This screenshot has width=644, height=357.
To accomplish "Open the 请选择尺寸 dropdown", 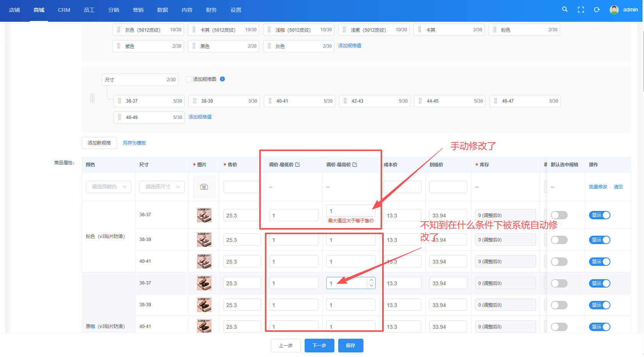I will [x=162, y=187].
